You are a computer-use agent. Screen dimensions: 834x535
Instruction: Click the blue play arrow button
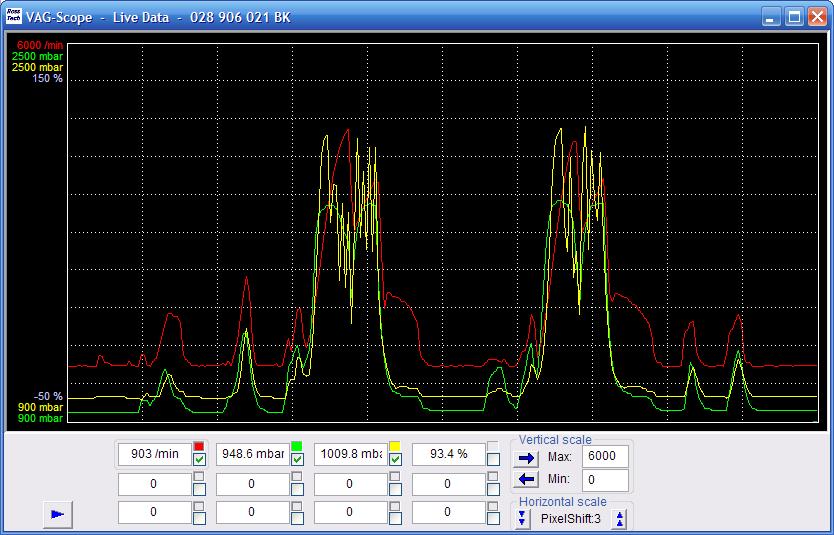click(58, 514)
